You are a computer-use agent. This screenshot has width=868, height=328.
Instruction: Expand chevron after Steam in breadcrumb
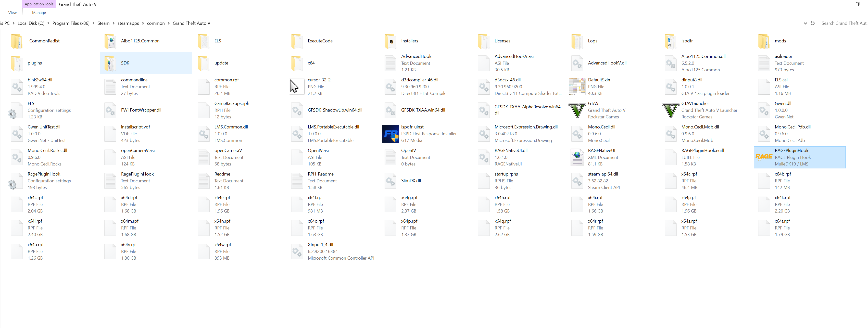[113, 23]
